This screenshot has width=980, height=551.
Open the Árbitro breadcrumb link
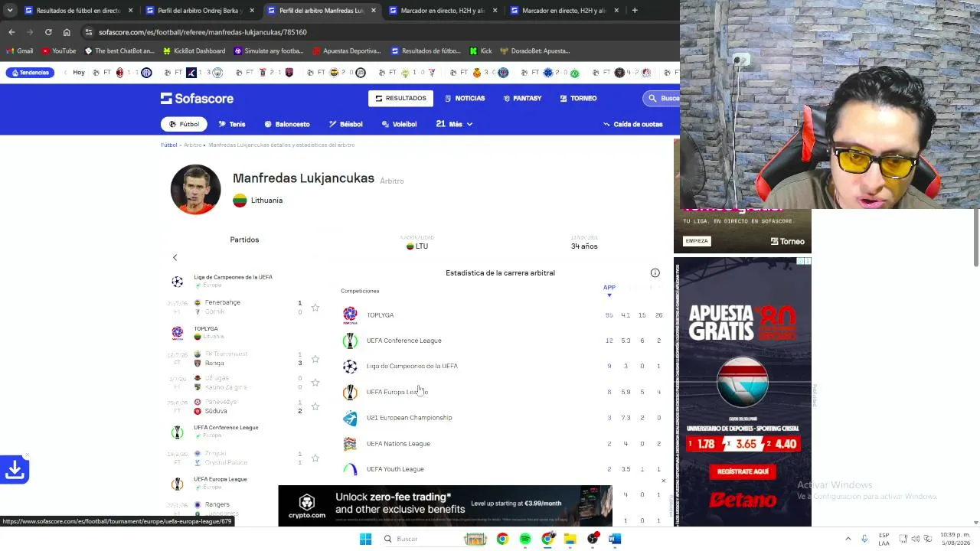[x=192, y=145]
